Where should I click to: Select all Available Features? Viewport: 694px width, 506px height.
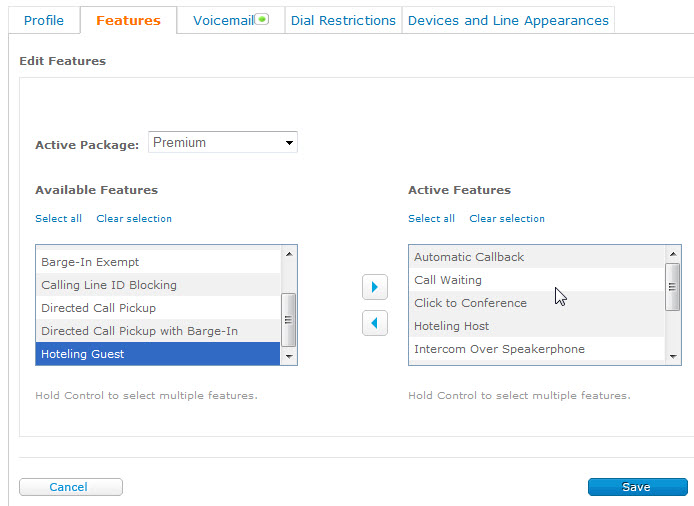58,219
